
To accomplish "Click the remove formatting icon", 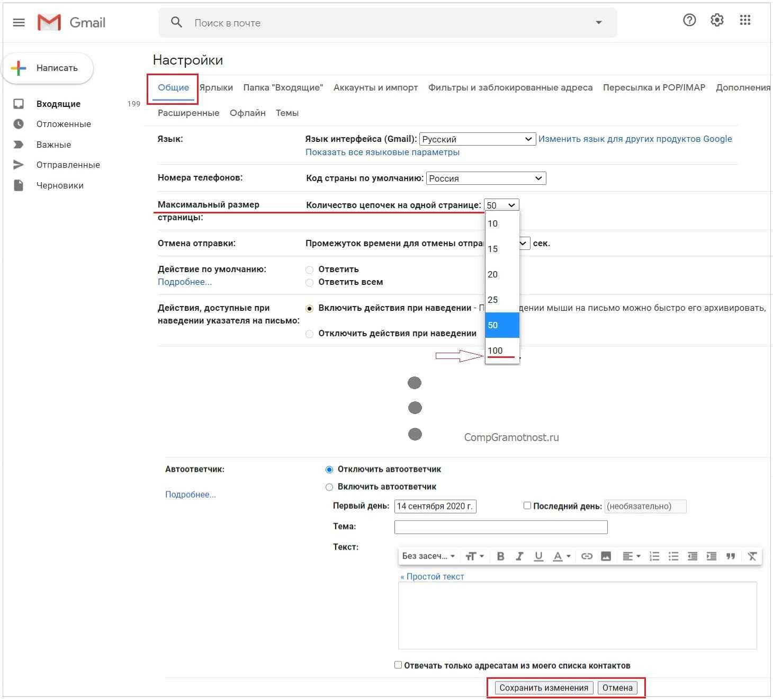I will 752,556.
